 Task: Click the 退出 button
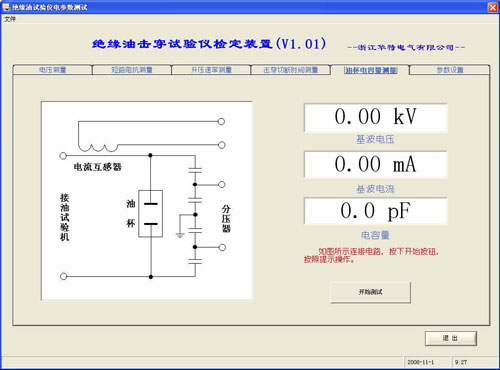tap(451, 338)
